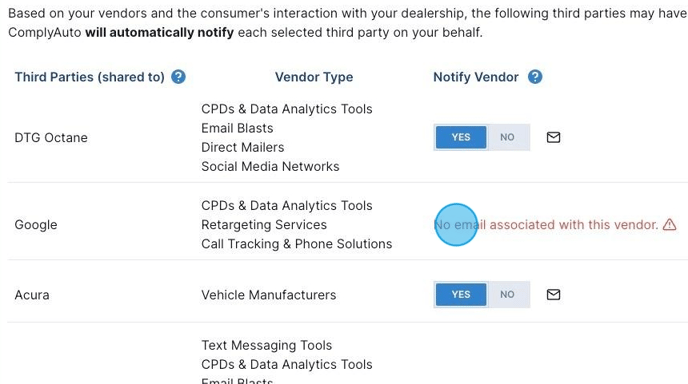Click Text Messaging Tools vendor type entry

pos(266,345)
